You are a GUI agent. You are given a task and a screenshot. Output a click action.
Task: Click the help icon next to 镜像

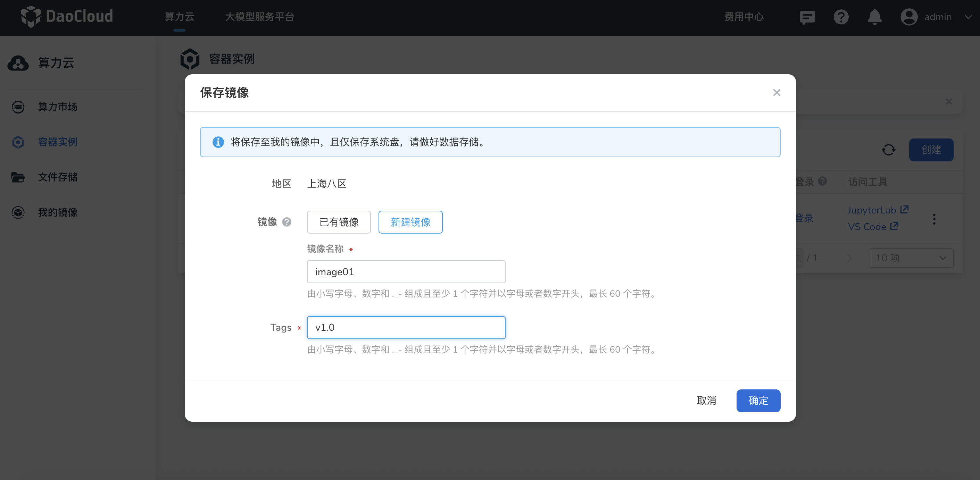[287, 222]
